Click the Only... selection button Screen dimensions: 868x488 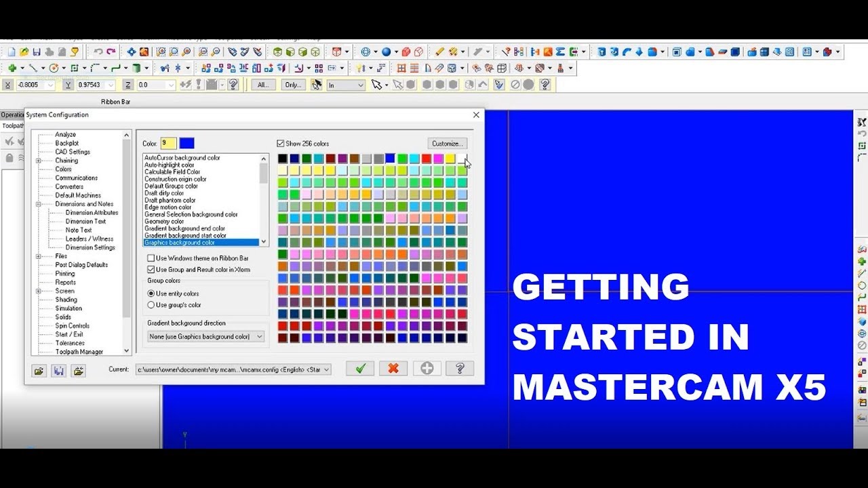pyautogui.click(x=293, y=85)
